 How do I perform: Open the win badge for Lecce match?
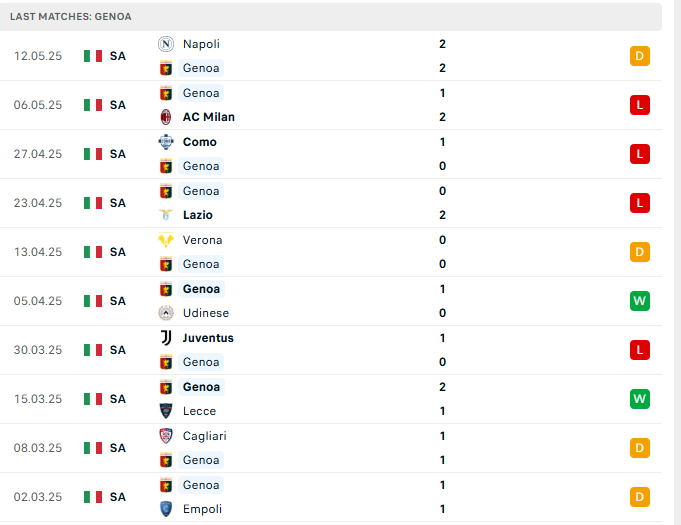coord(640,399)
